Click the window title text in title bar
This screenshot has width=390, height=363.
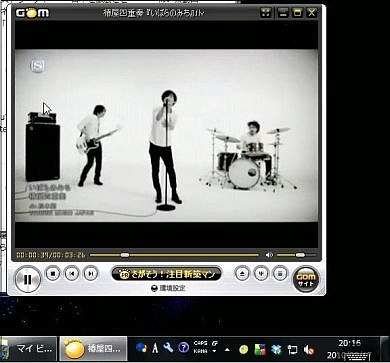tap(153, 13)
